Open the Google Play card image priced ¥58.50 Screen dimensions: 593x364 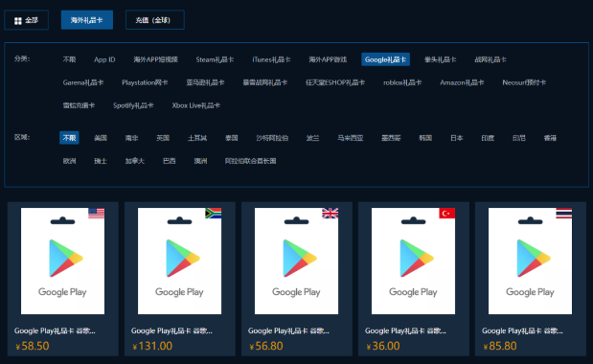(63, 261)
